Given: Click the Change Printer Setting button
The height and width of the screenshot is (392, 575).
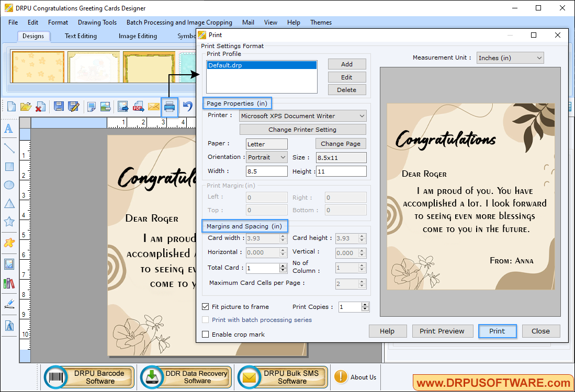Looking at the screenshot, I should click(302, 129).
